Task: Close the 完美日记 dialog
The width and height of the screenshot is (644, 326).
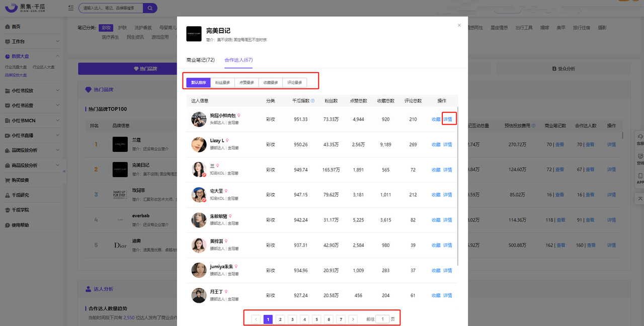Action: pyautogui.click(x=459, y=25)
